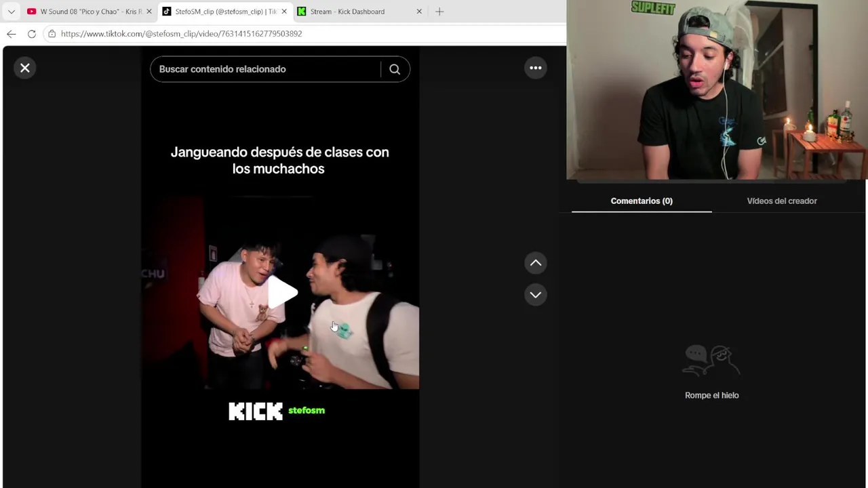Screen dimensions: 868x488
Task: Switch to the Videos del creador tab
Action: click(782, 201)
